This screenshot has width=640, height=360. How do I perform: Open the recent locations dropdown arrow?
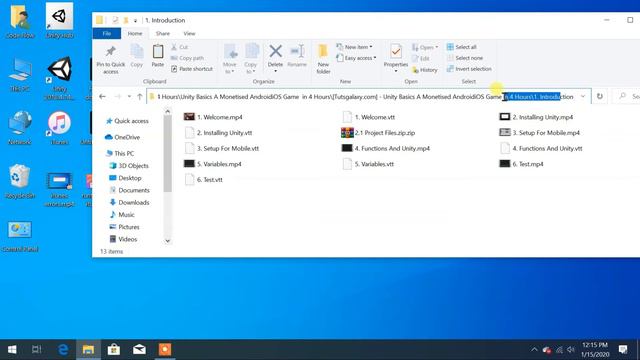[129, 97]
